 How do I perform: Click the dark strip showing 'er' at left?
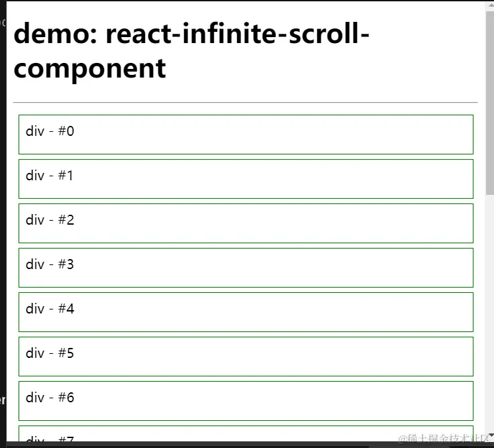[x=3, y=400]
